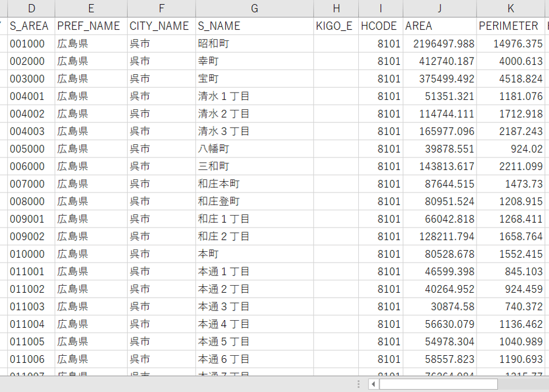Click the AREA header cell
This screenshot has width=549, height=392.
440,26
